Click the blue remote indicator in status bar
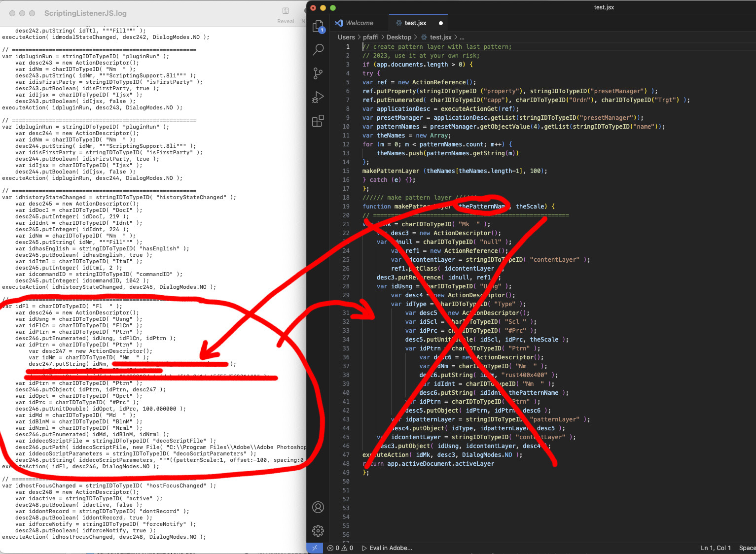The width and height of the screenshot is (756, 554). [x=314, y=548]
